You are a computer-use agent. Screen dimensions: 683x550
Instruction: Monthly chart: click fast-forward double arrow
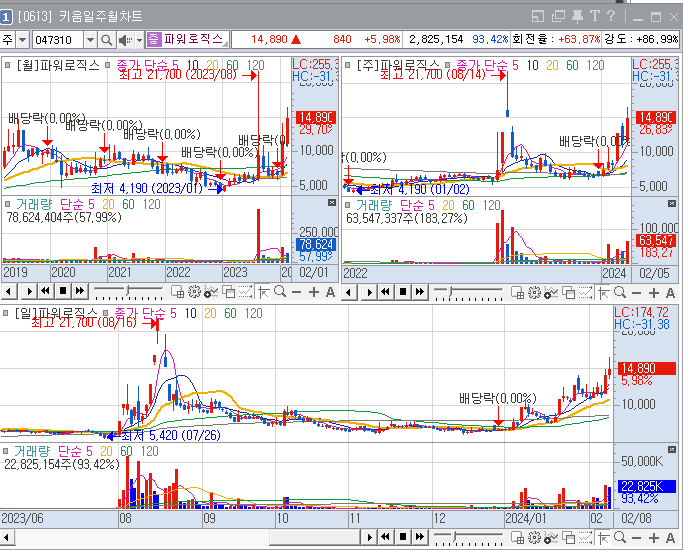(x=80, y=291)
